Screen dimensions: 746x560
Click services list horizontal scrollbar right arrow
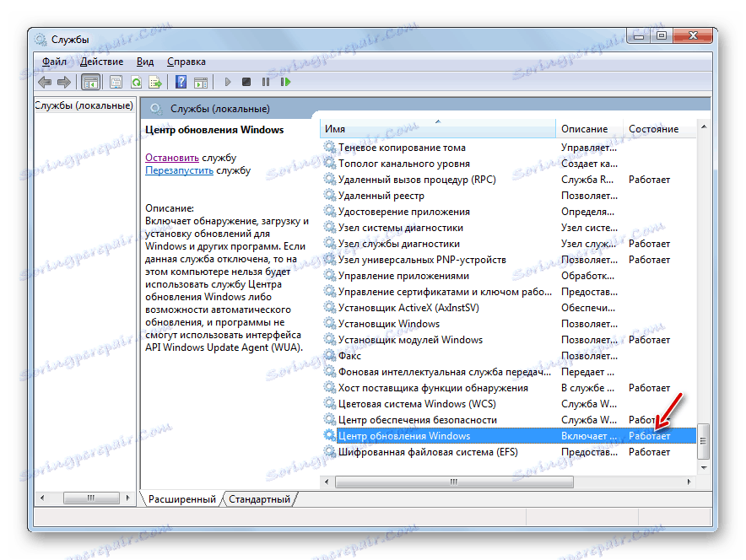click(689, 482)
